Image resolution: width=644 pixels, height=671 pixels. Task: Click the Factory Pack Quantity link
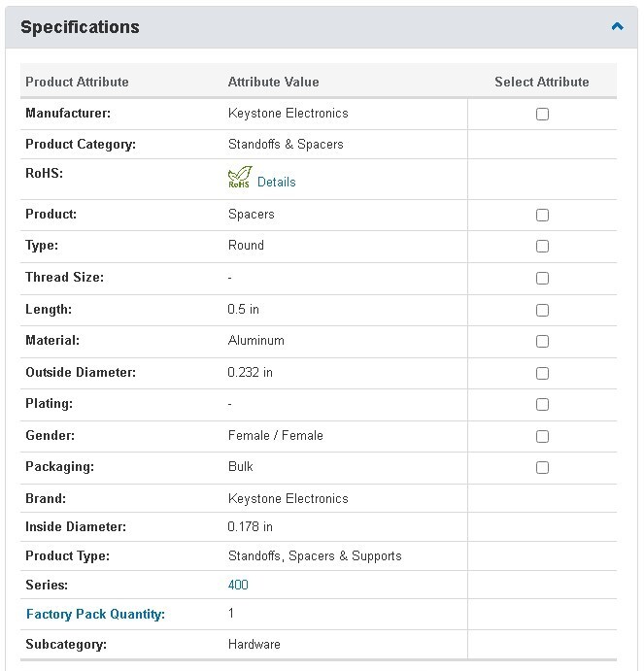(x=95, y=614)
